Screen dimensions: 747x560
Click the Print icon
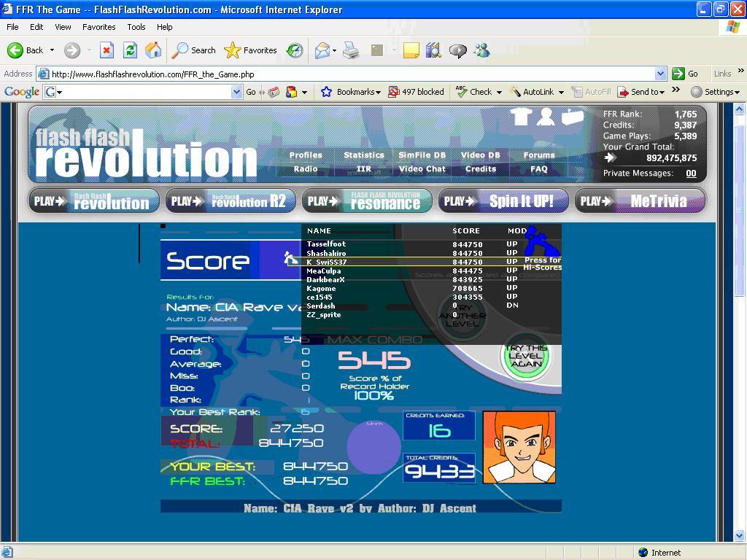coord(351,50)
